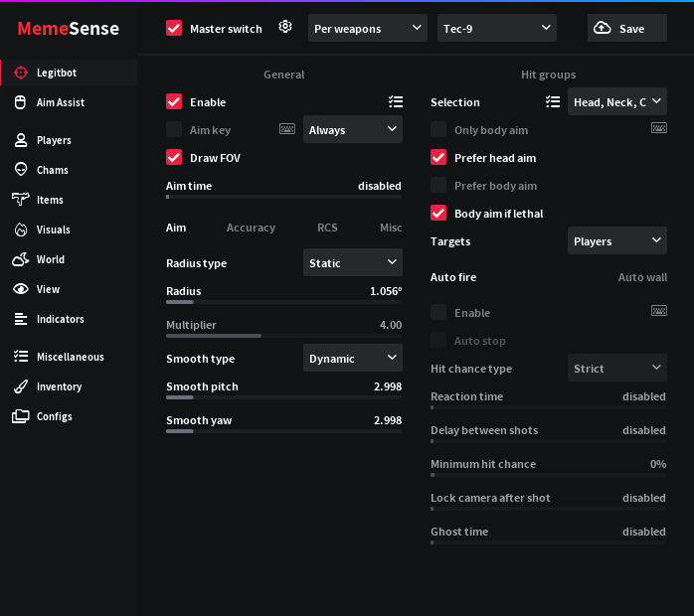Click the Aim key keyboard bind icon
The image size is (694, 616).
click(287, 129)
